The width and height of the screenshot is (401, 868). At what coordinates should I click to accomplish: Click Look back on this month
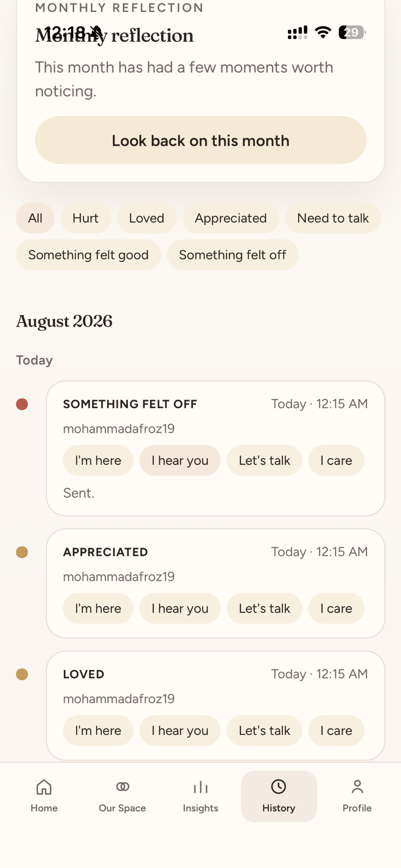200,140
